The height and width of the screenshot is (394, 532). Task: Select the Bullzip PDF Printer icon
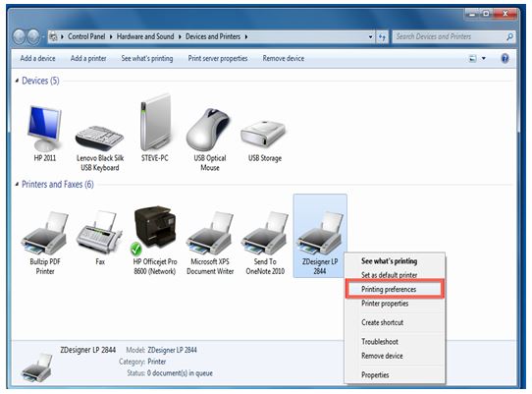(45, 233)
